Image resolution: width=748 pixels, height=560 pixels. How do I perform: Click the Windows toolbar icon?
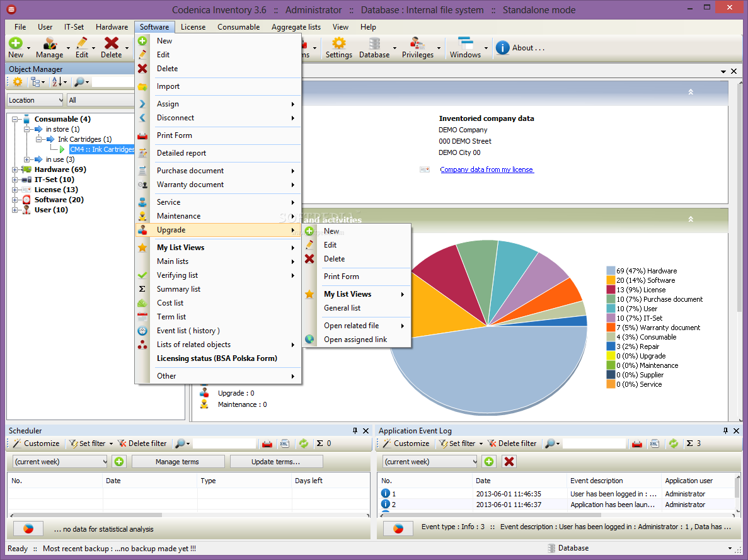tap(465, 43)
